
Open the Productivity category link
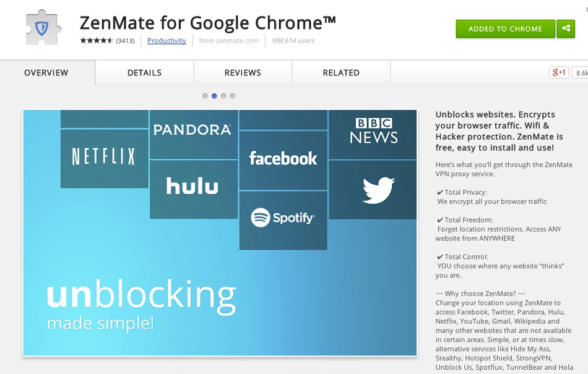click(166, 40)
